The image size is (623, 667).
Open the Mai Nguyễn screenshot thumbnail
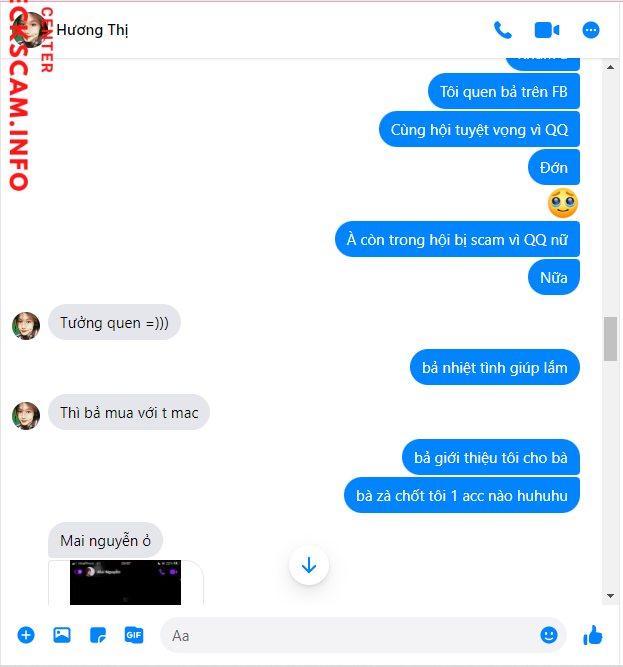[125, 582]
